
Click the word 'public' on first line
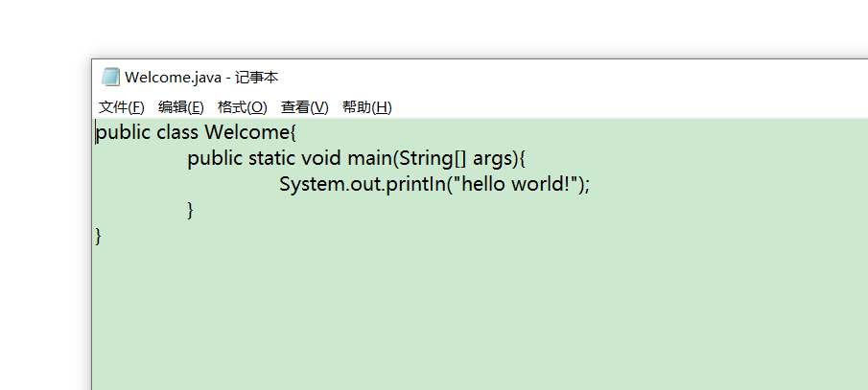[x=123, y=133]
